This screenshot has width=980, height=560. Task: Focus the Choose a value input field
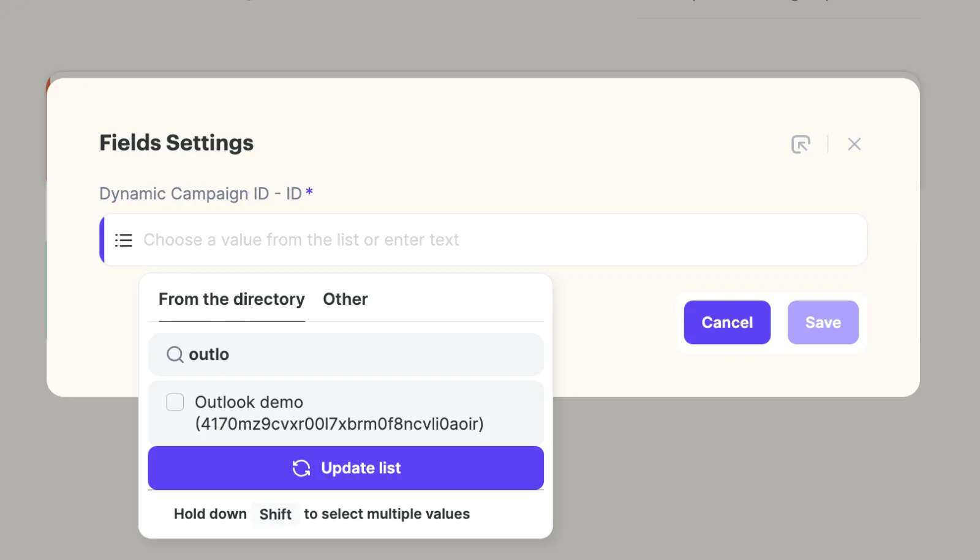(x=484, y=240)
